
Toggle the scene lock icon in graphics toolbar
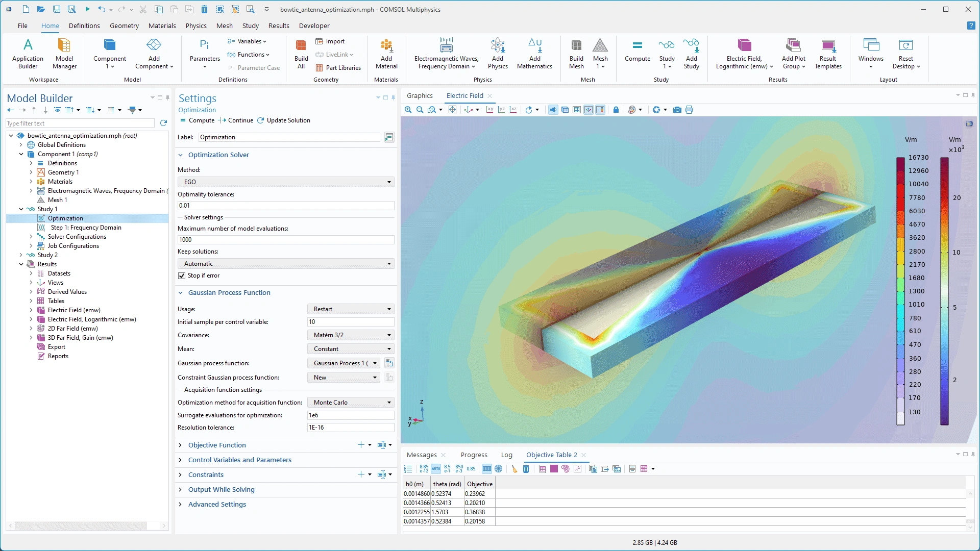tap(616, 110)
